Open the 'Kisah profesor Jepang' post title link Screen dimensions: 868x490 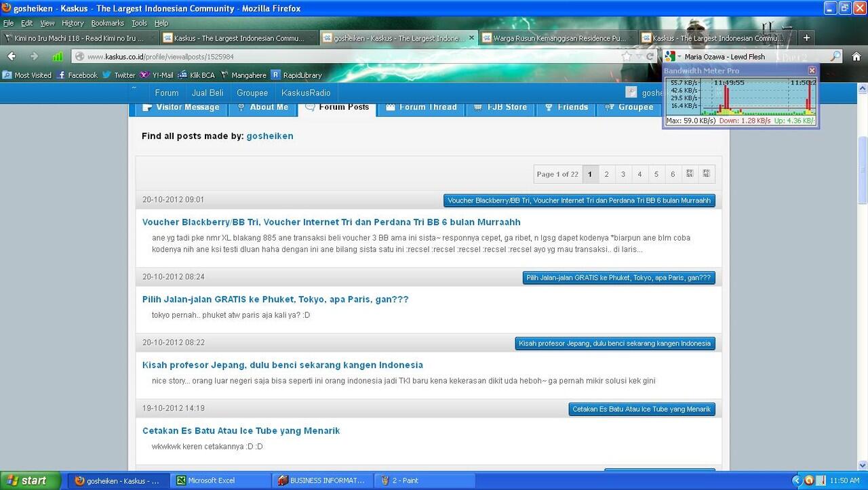(282, 365)
